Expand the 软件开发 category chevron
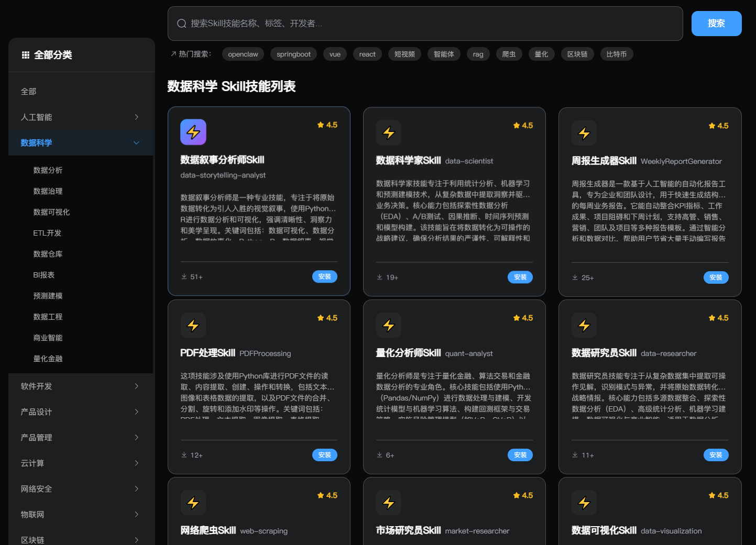The height and width of the screenshot is (545, 756). tap(136, 386)
